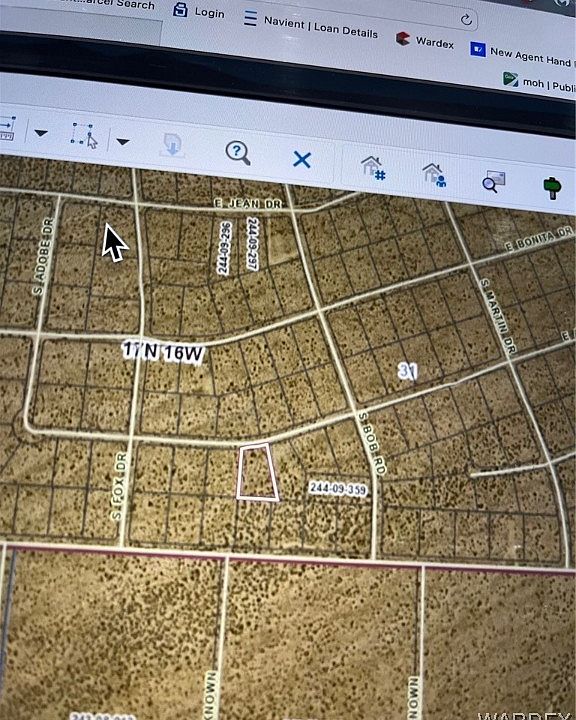
Task: Click parcel label 244-09-359 on map
Action: point(338,489)
